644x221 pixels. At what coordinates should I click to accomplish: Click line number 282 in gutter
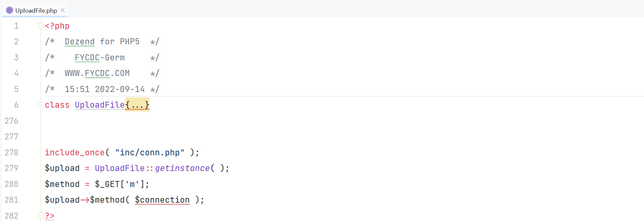(11, 216)
